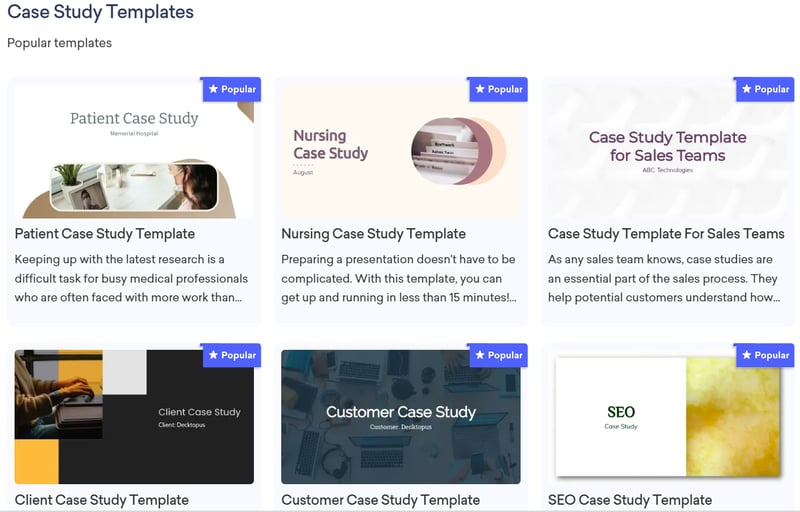Open the Customer Case Study thumbnail
Screen dimensions: 800x512
click(x=400, y=420)
